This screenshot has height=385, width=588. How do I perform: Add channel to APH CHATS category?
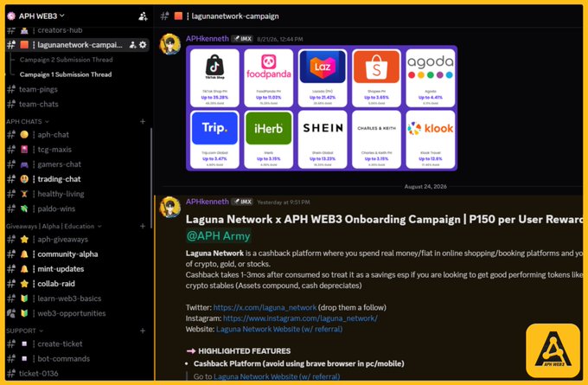[143, 122]
